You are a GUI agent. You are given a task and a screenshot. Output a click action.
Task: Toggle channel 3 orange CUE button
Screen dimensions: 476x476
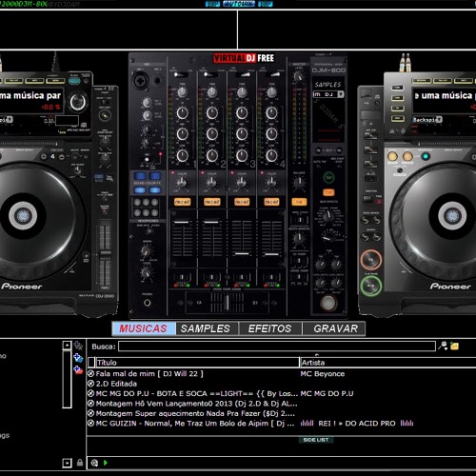pos(242,202)
